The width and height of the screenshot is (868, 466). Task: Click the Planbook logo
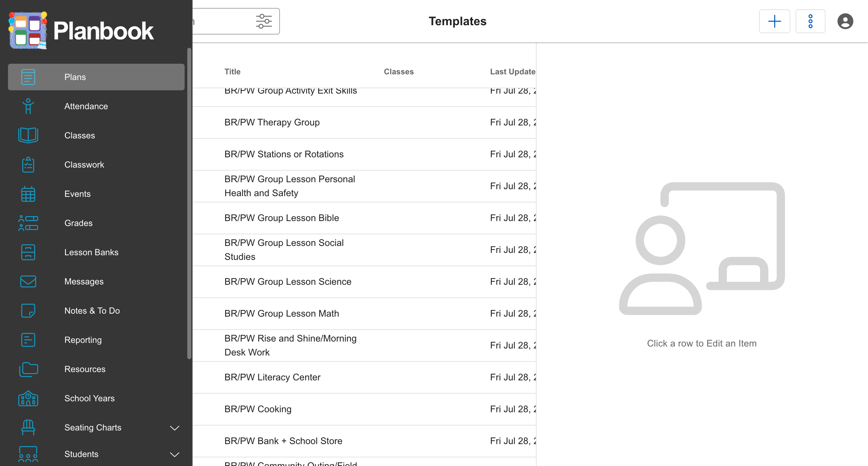pyautogui.click(x=81, y=30)
